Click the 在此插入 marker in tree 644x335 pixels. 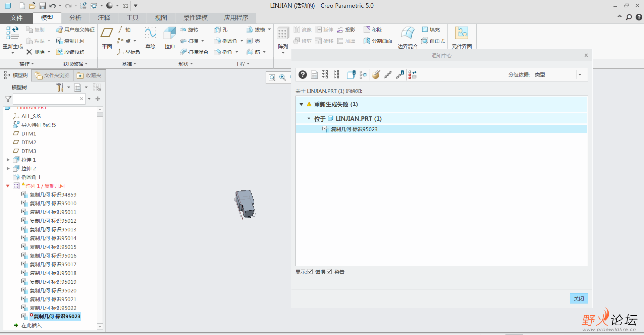coord(28,325)
